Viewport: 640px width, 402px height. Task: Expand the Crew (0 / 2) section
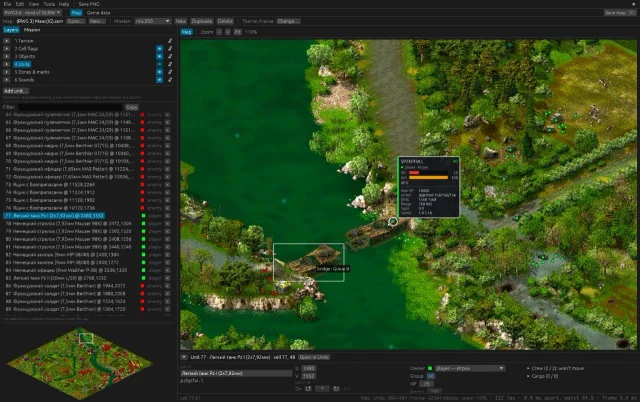(556, 368)
